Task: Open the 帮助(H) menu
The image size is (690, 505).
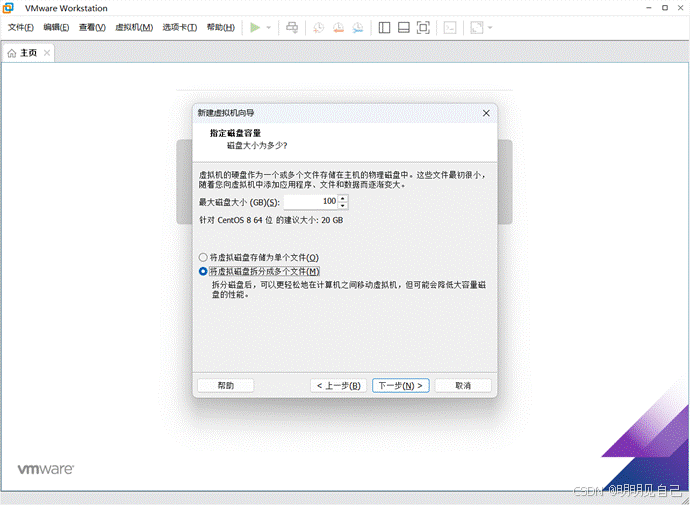Action: [x=220, y=28]
